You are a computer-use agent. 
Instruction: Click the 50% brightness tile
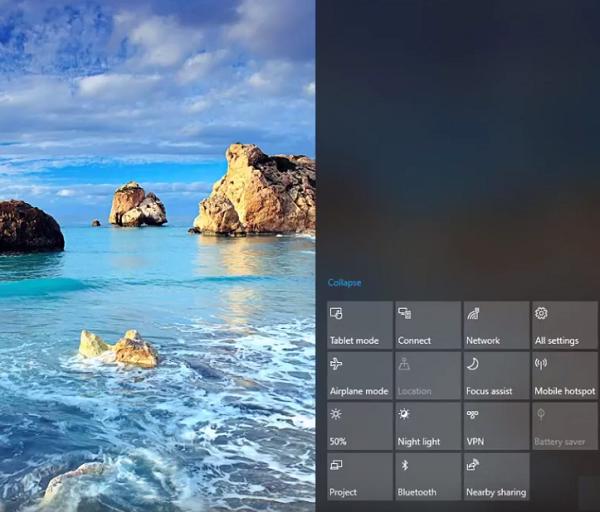[x=360, y=426]
